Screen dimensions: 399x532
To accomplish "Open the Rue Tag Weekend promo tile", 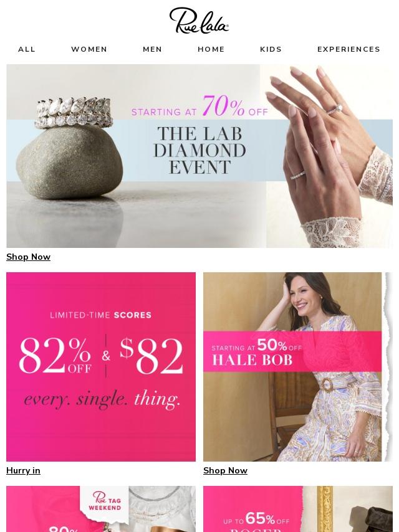I will point(101,509).
